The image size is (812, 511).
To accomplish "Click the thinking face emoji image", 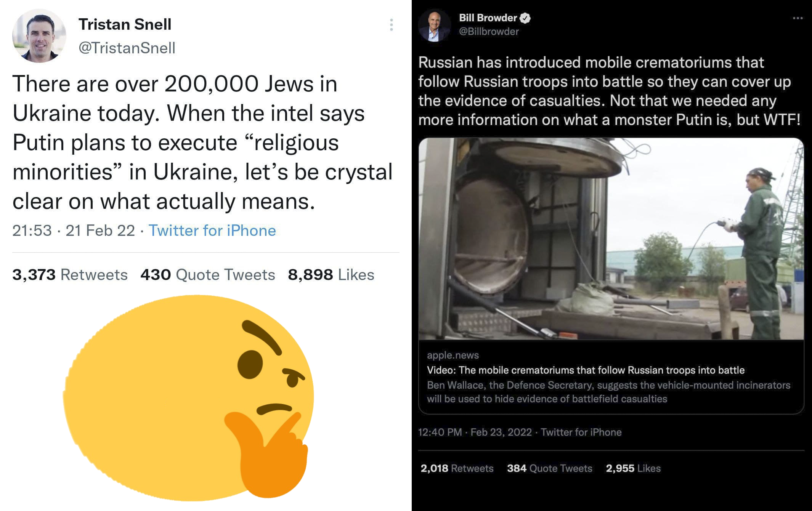I will coord(189,396).
